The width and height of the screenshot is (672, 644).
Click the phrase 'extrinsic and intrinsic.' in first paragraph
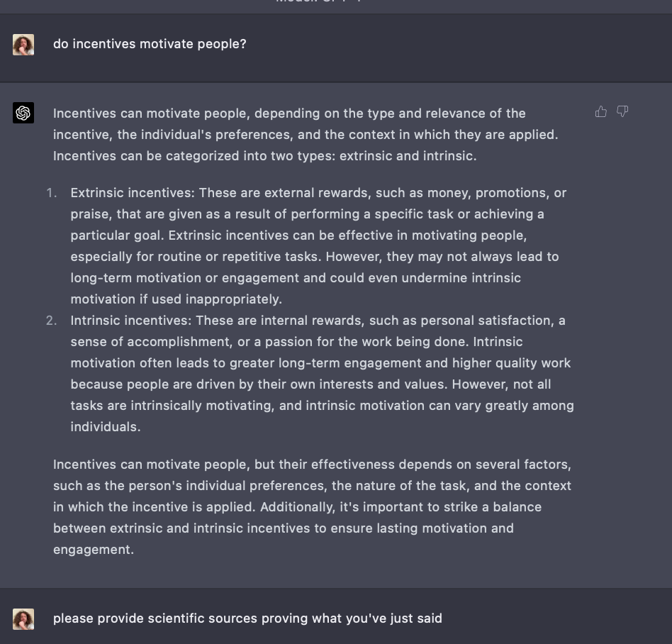tap(408, 156)
